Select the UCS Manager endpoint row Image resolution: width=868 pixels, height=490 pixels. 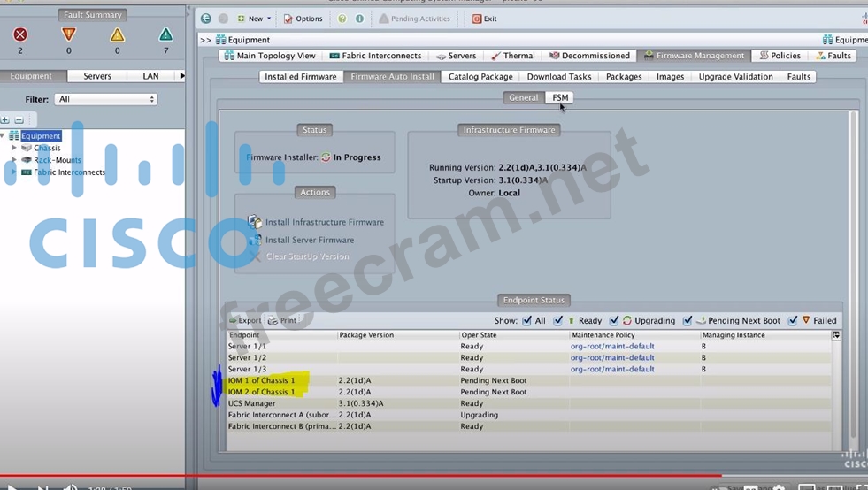[251, 403]
